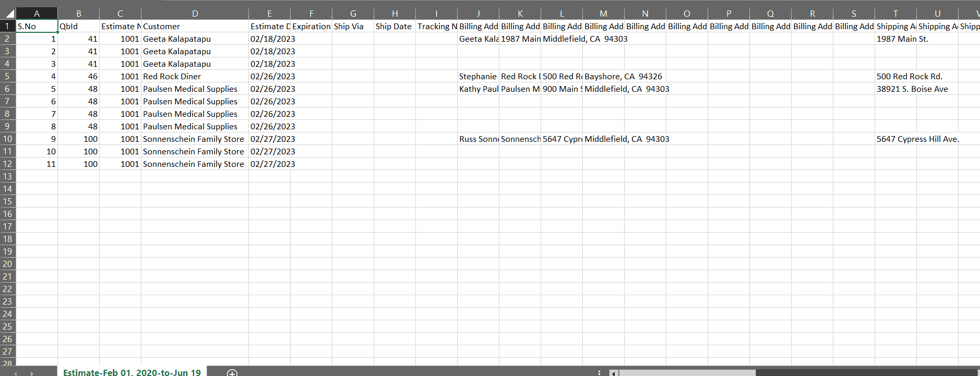The width and height of the screenshot is (980, 376).
Task: Click Paulsen Medical Supplies in row 6
Action: click(195, 89)
